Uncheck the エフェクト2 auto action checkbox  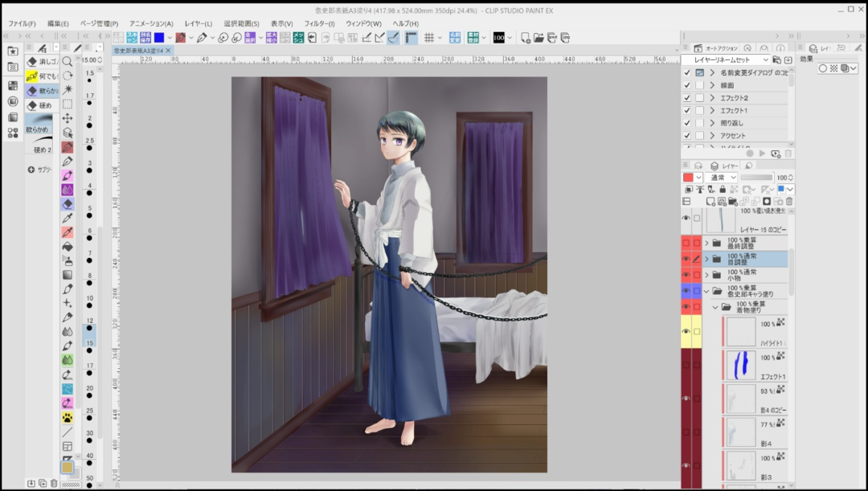[x=687, y=98]
